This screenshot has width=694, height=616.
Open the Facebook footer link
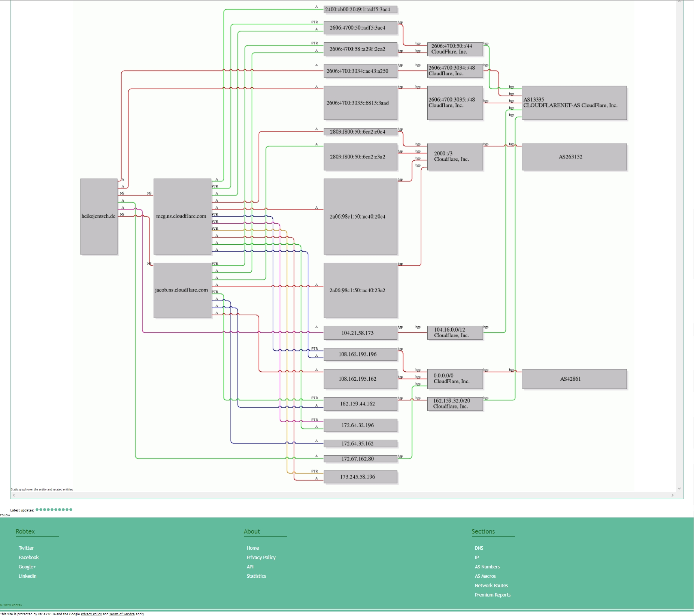(29, 557)
